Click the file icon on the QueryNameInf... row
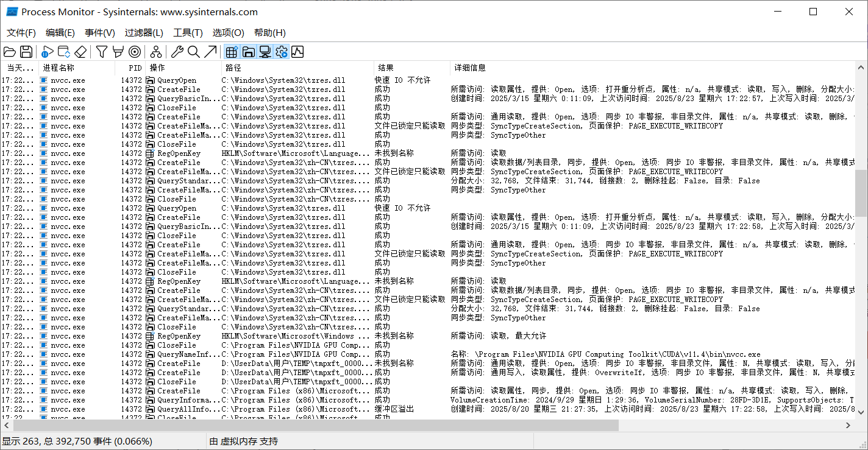Screen dimensions: 868x450 pyautogui.click(x=151, y=354)
